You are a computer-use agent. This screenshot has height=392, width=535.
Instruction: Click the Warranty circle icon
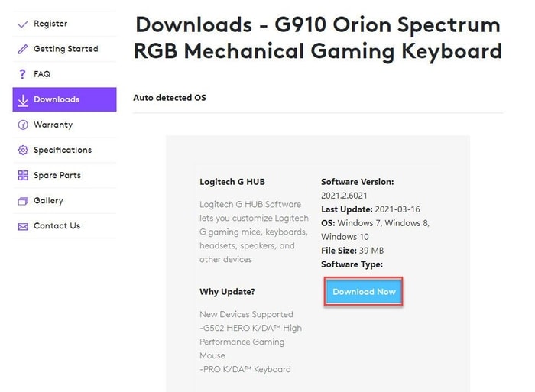point(23,125)
